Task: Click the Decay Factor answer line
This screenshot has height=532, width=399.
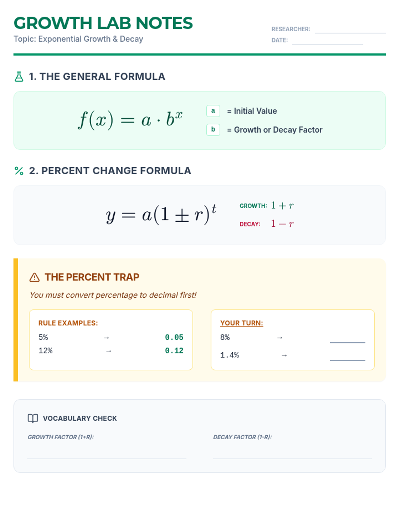Action: (292, 455)
